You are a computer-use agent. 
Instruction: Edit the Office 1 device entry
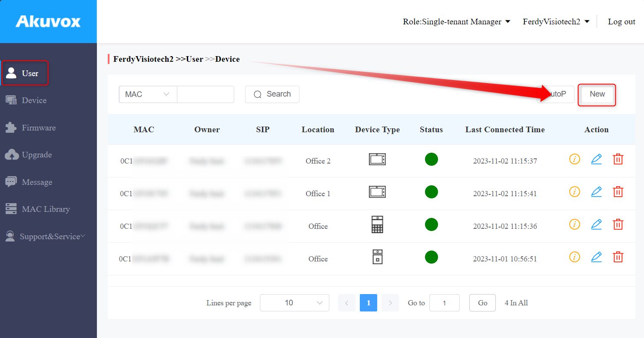click(596, 191)
